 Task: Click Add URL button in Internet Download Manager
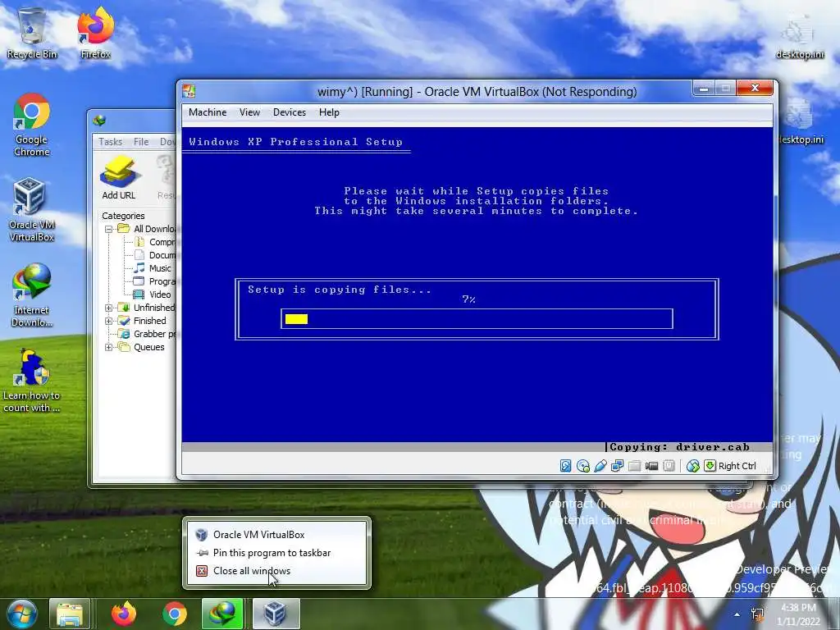coord(118,178)
